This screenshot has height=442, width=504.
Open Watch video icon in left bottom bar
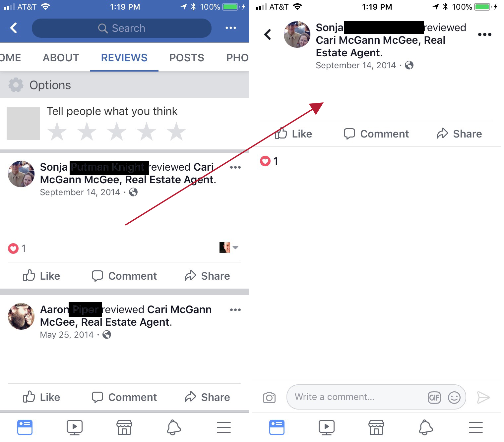click(75, 427)
